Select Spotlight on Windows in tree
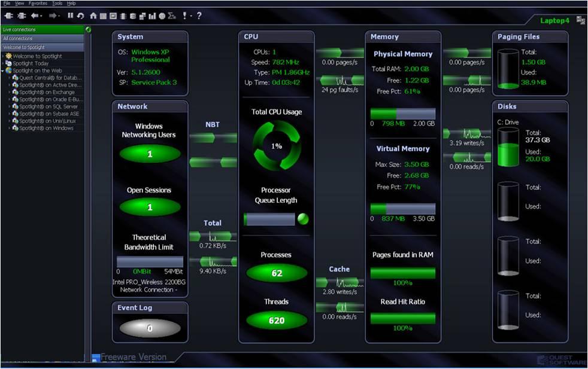This screenshot has width=588, height=369. 46,128
